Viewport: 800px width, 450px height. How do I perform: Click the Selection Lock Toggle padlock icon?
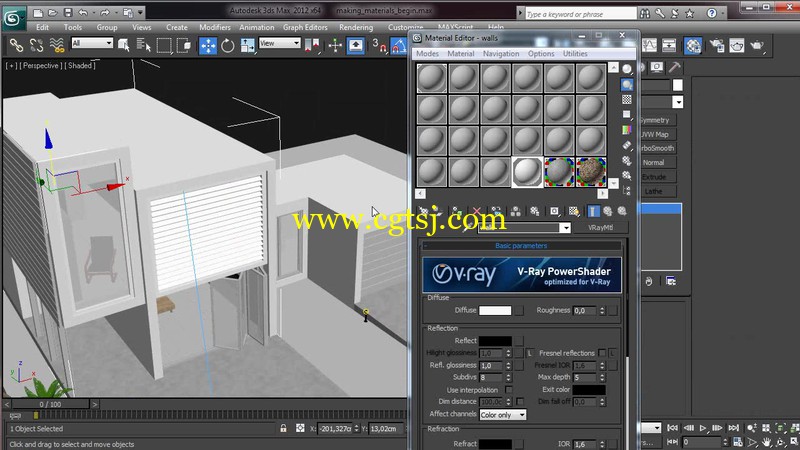pos(283,429)
